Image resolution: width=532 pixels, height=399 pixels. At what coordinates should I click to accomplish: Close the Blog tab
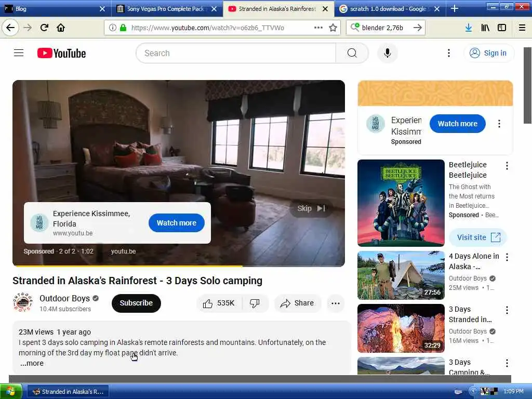pos(102,9)
